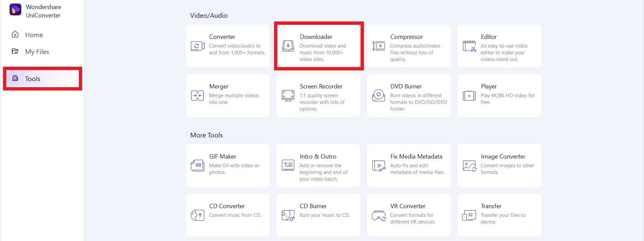This screenshot has width=644, height=241.
Task: Click the Fix Media Metadata icon
Action: [379, 166]
